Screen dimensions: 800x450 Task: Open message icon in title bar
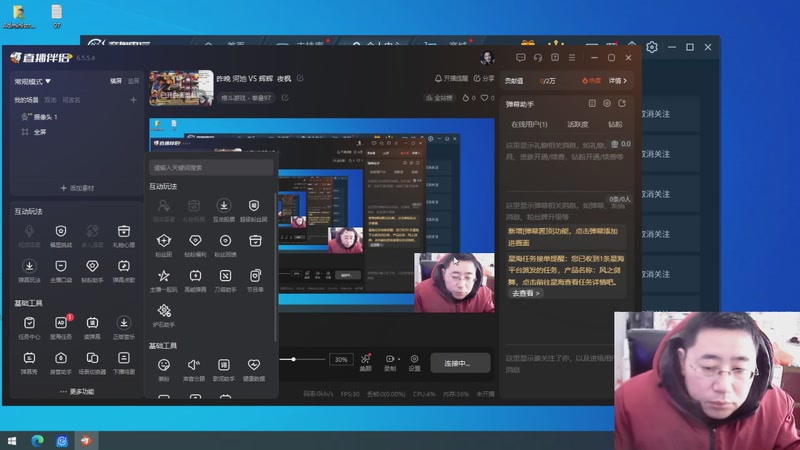tap(520, 58)
